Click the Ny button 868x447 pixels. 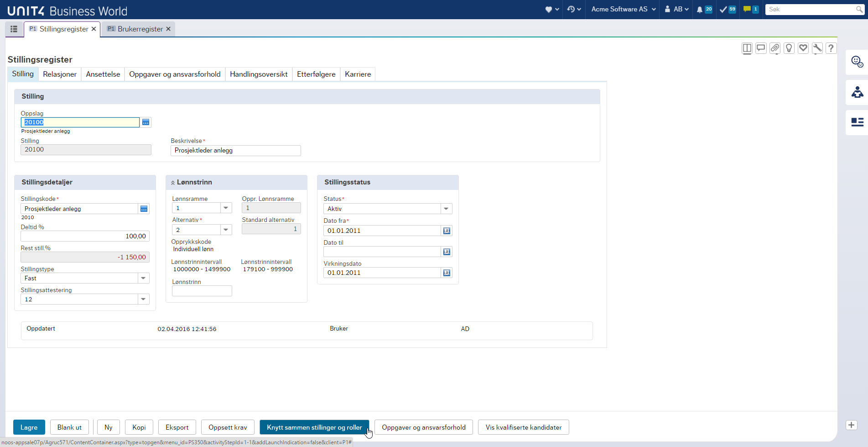tap(108, 427)
